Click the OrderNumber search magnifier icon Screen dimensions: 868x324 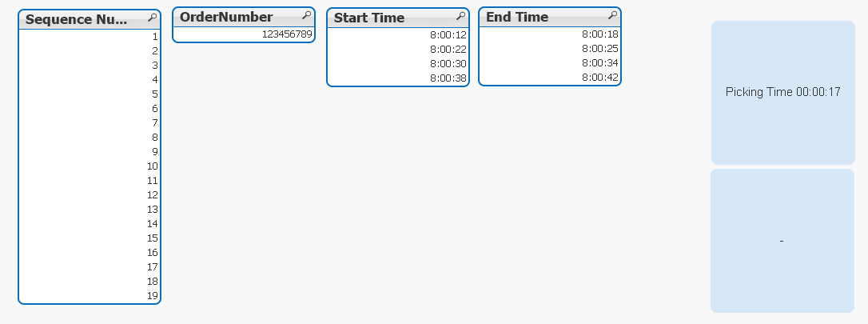click(x=305, y=15)
